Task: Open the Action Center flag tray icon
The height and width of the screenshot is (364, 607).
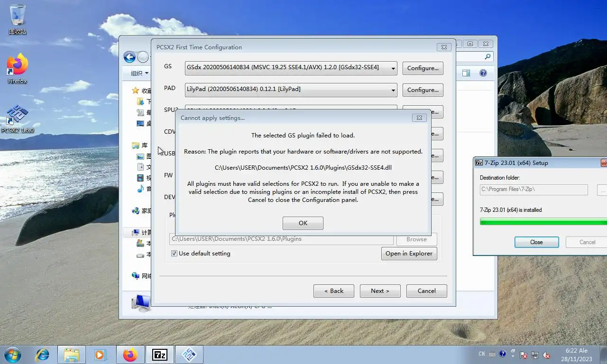Action: (x=524, y=355)
